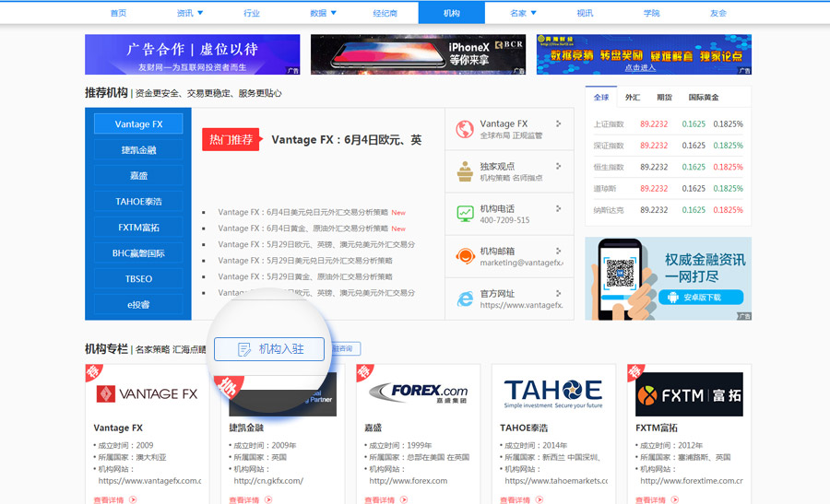The height and width of the screenshot is (504, 830).
Task: Select the active 机构 nav tab
Action: click(x=452, y=13)
